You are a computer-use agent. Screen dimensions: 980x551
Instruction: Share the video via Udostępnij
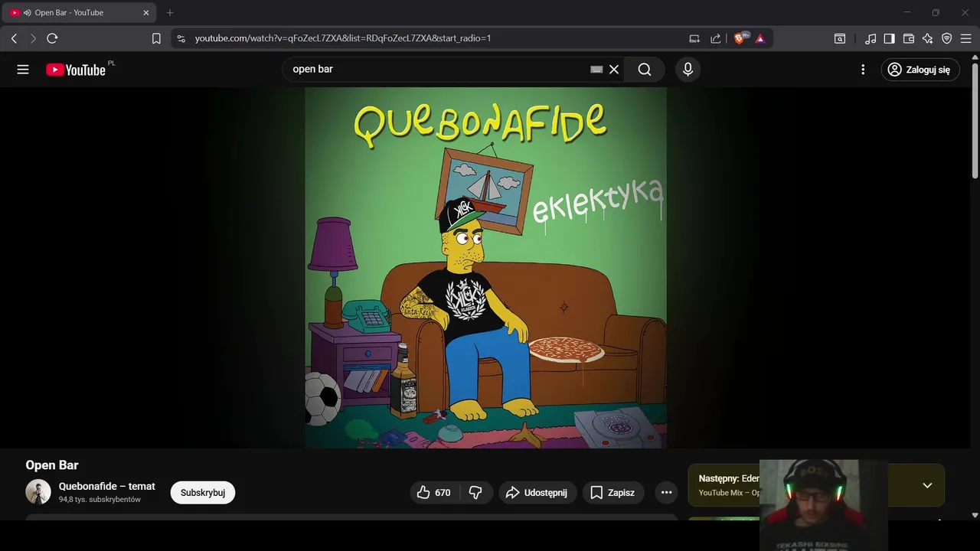537,493
